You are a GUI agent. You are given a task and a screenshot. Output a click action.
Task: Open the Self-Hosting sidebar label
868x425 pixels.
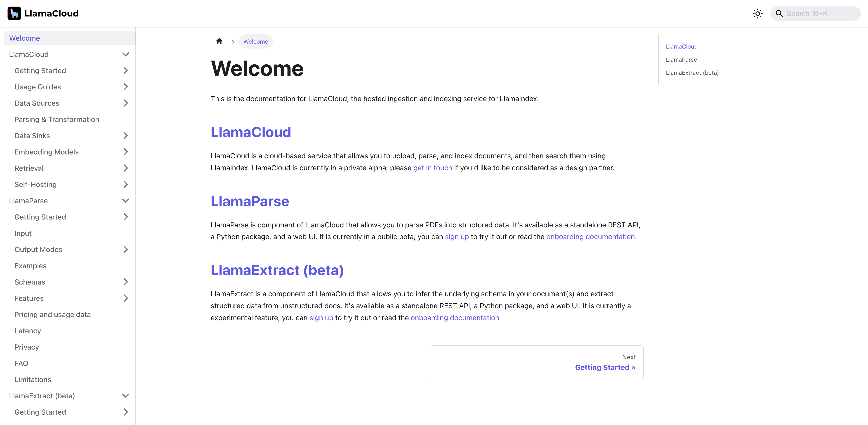point(35,184)
